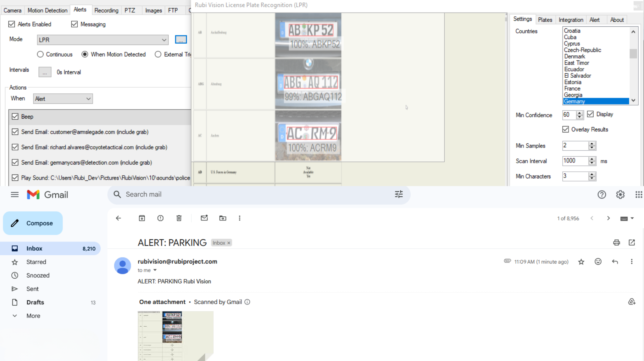Expand More labels in Gmail sidebar

click(33, 316)
